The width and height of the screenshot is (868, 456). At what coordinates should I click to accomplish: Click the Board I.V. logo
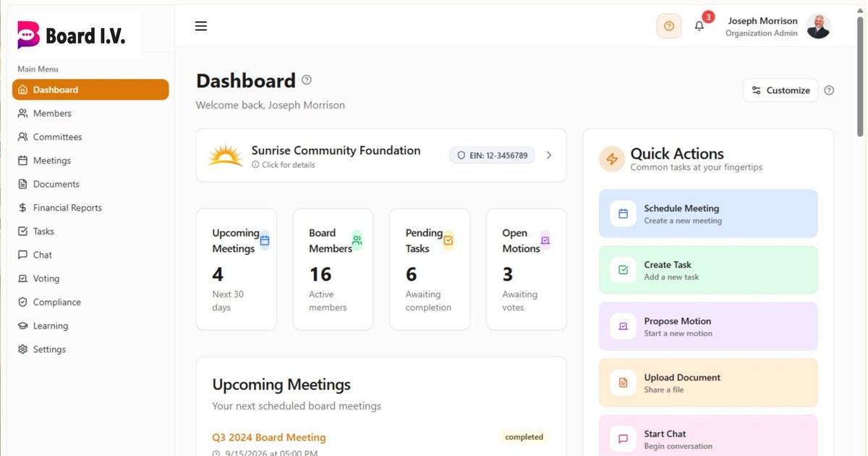[x=71, y=34]
